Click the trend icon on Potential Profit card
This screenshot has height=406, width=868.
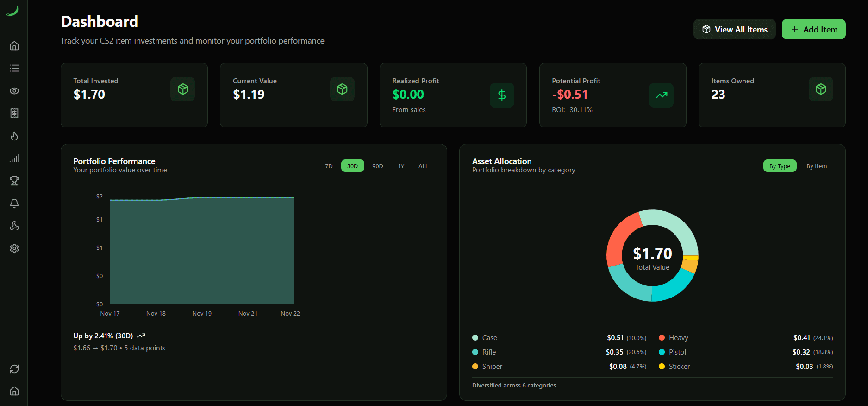[661, 95]
